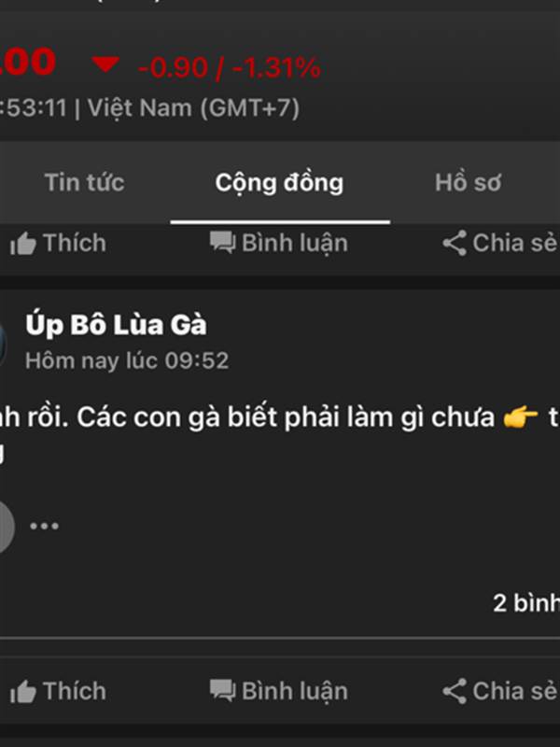Tap the three-dots ellipsis in the post
This screenshot has width=560, height=747.
click(x=44, y=526)
